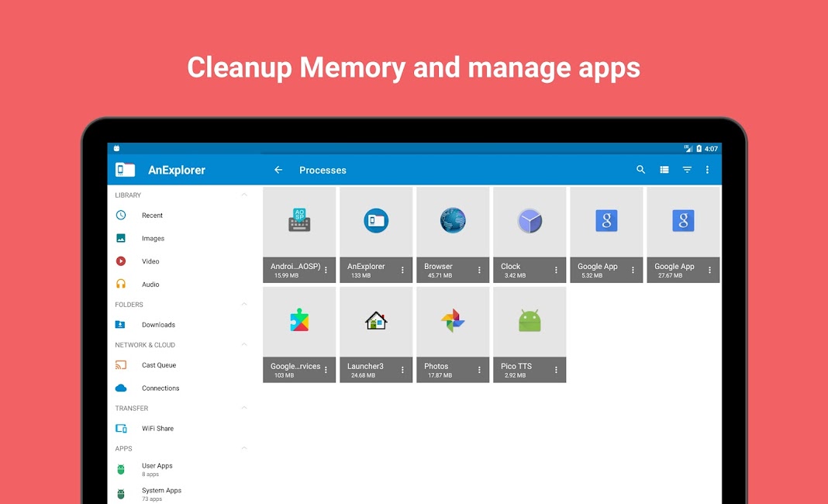Click the '133 MB' size label
Screen dimensions: 828x504
point(361,275)
